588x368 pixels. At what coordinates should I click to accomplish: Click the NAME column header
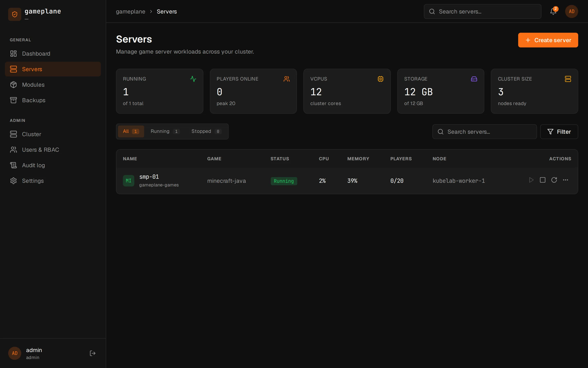coord(130,159)
